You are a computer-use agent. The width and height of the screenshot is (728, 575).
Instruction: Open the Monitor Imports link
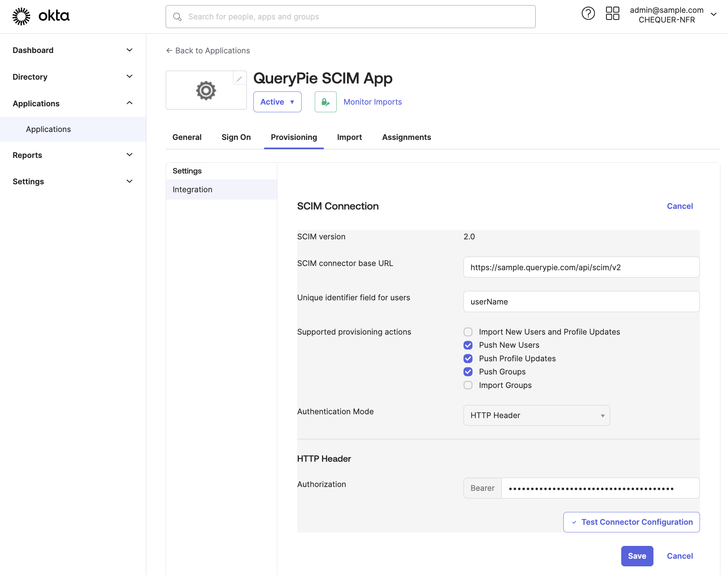pos(373,102)
